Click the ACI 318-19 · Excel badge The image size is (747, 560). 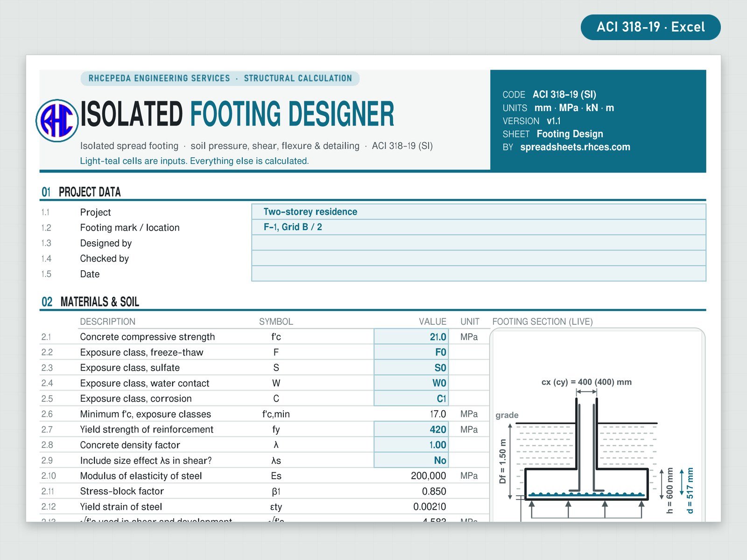pyautogui.click(x=651, y=27)
